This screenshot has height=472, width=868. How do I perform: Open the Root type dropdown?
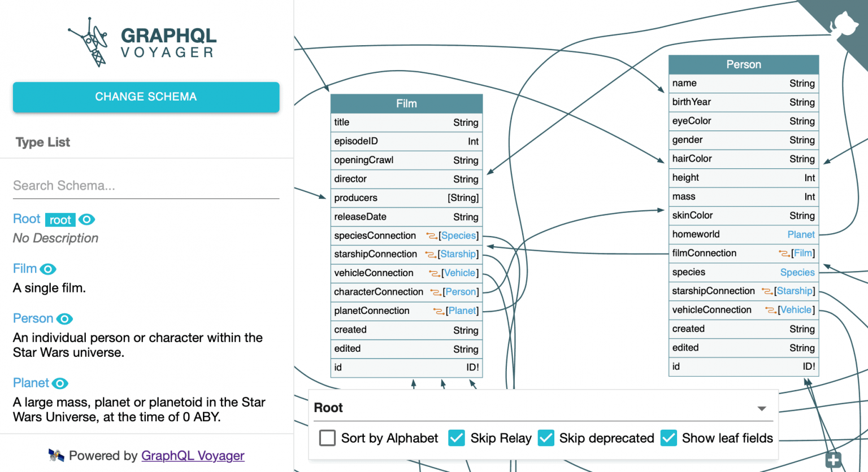coord(761,408)
